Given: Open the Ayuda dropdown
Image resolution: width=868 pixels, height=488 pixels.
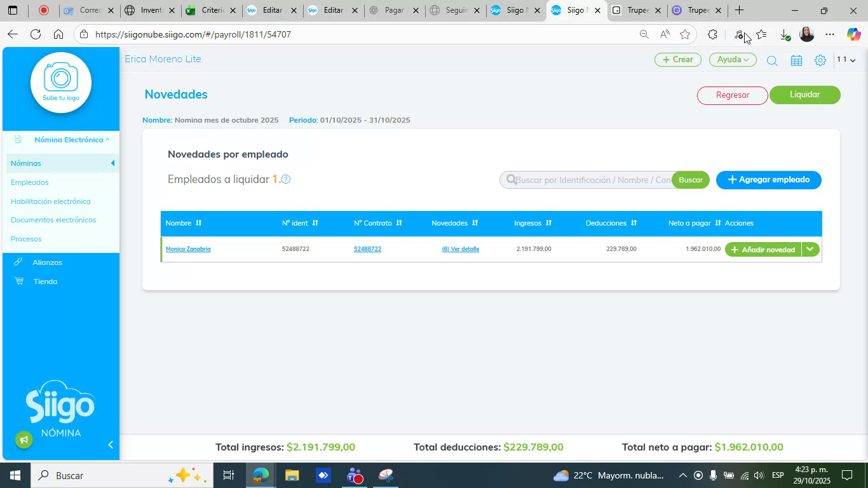Looking at the screenshot, I should pos(733,60).
